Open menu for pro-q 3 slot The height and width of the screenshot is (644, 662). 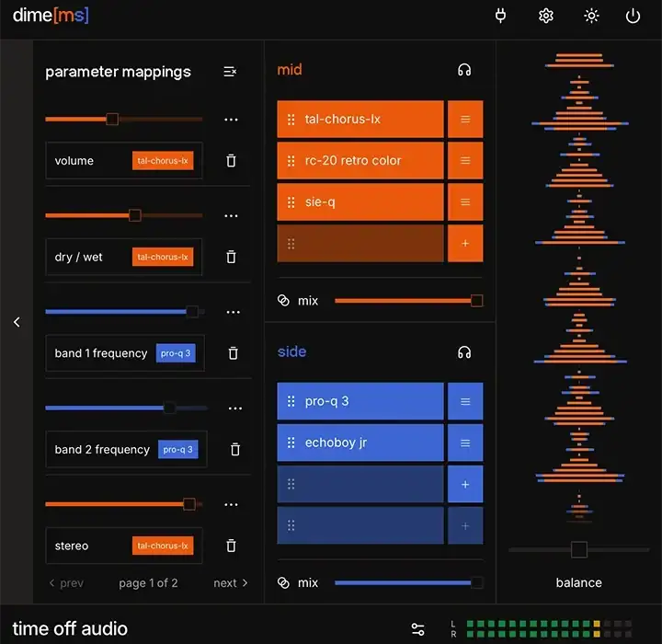click(465, 401)
